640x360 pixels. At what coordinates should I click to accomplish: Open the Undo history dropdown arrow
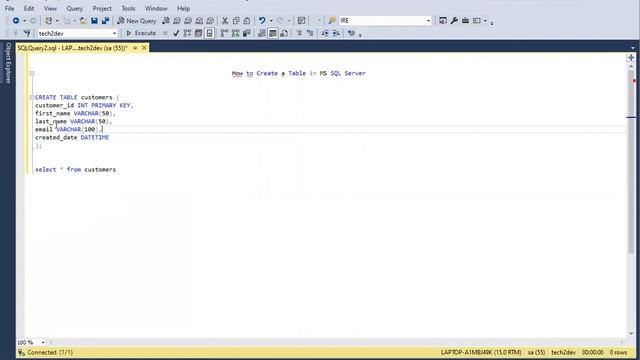[271, 20]
